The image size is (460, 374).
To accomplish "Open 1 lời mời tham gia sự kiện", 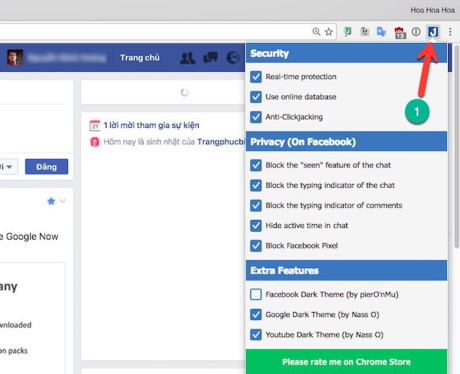I will coord(151,125).
